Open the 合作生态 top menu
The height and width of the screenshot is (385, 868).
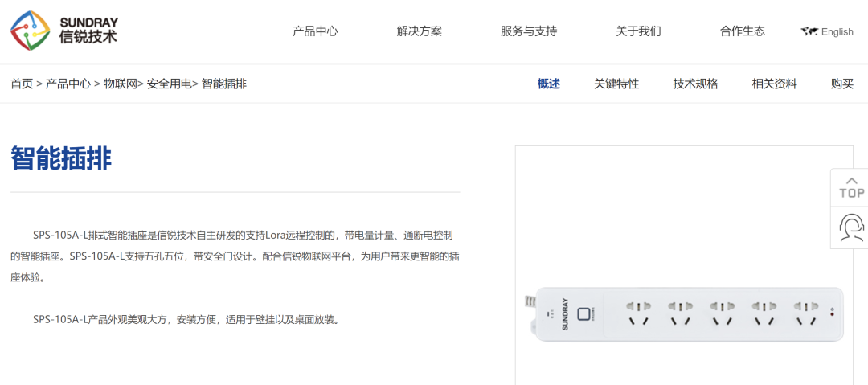click(743, 31)
